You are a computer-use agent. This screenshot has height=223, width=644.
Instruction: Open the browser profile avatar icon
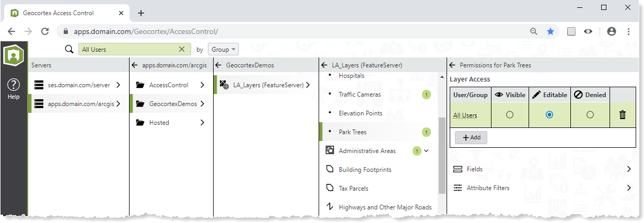(612, 31)
